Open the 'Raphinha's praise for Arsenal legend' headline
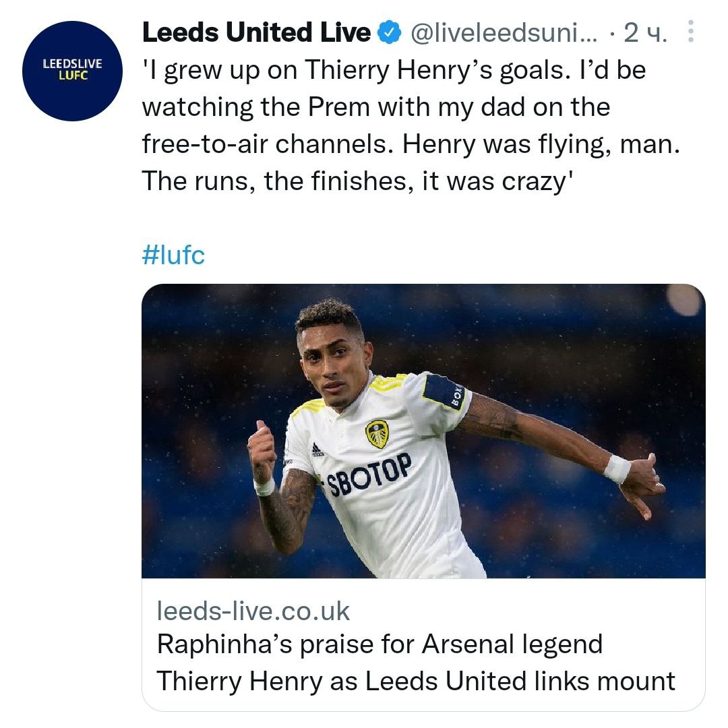The width and height of the screenshot is (728, 728). coord(379,644)
